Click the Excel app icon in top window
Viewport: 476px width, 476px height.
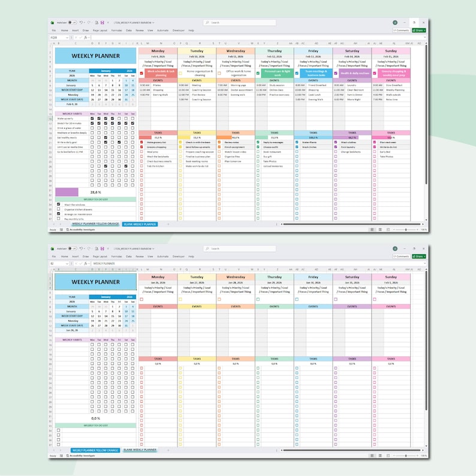52,22
